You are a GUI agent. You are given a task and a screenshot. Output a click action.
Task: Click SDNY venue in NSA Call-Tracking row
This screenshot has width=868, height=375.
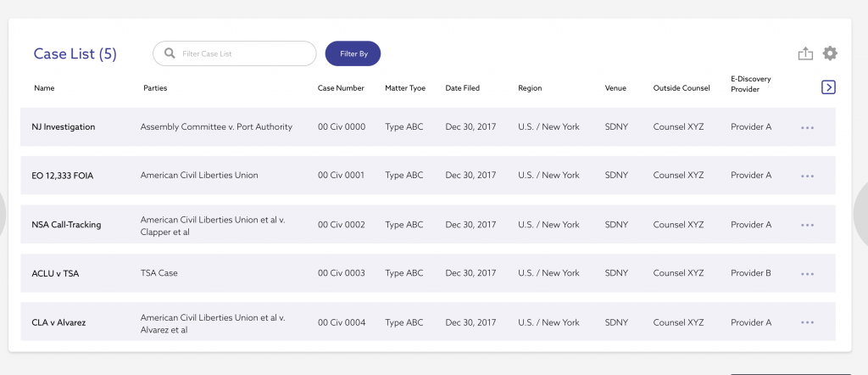click(x=616, y=225)
